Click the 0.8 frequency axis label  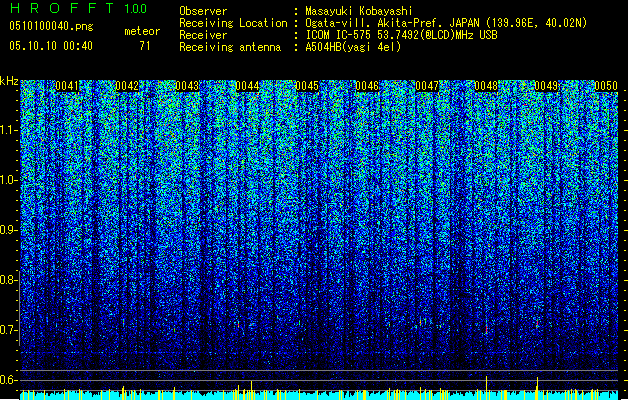tap(8, 280)
